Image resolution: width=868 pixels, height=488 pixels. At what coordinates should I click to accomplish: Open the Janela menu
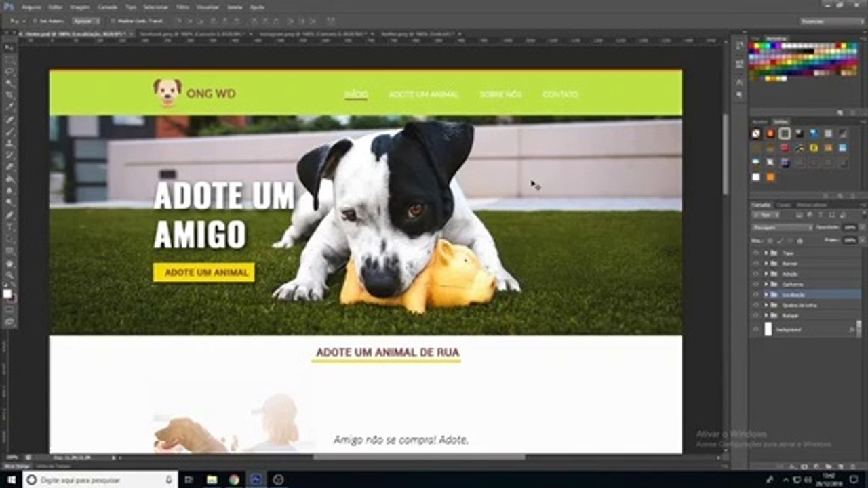point(235,7)
